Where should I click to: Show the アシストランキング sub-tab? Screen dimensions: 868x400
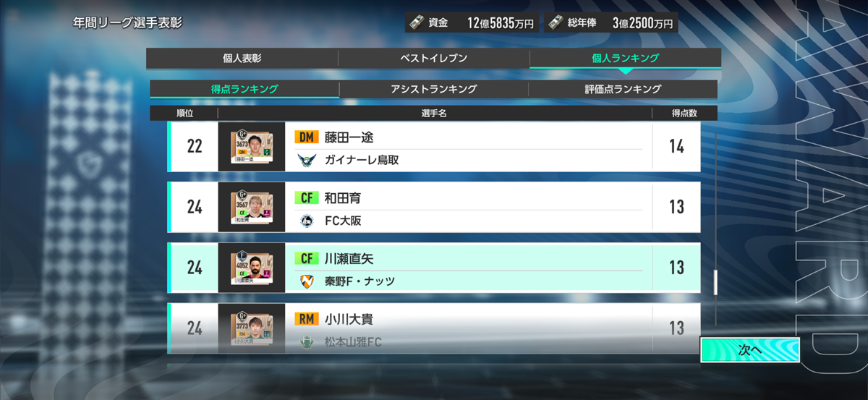(433, 89)
